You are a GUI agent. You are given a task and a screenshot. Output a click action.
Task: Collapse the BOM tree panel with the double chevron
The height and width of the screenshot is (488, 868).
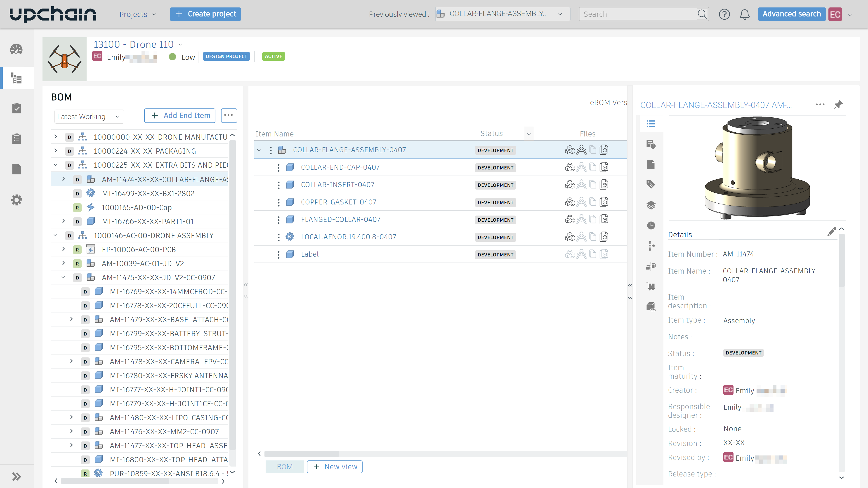[246, 285]
